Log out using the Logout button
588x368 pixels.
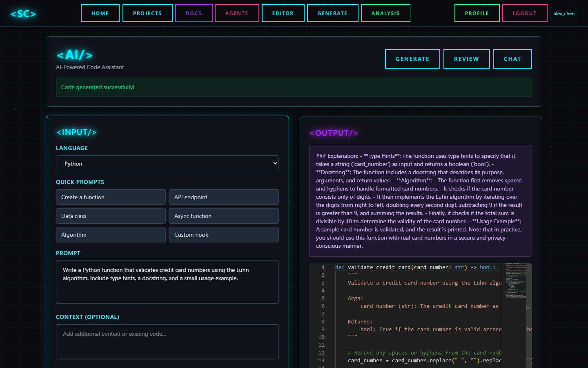[525, 13]
